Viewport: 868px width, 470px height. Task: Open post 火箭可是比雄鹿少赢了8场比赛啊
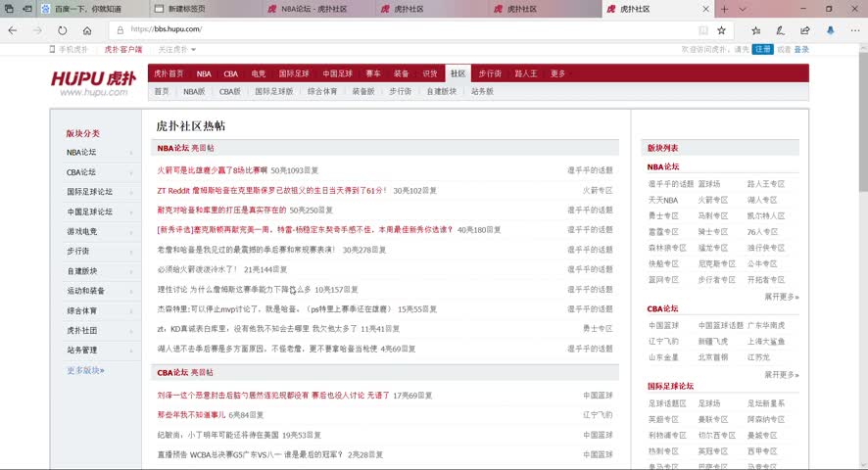212,170
